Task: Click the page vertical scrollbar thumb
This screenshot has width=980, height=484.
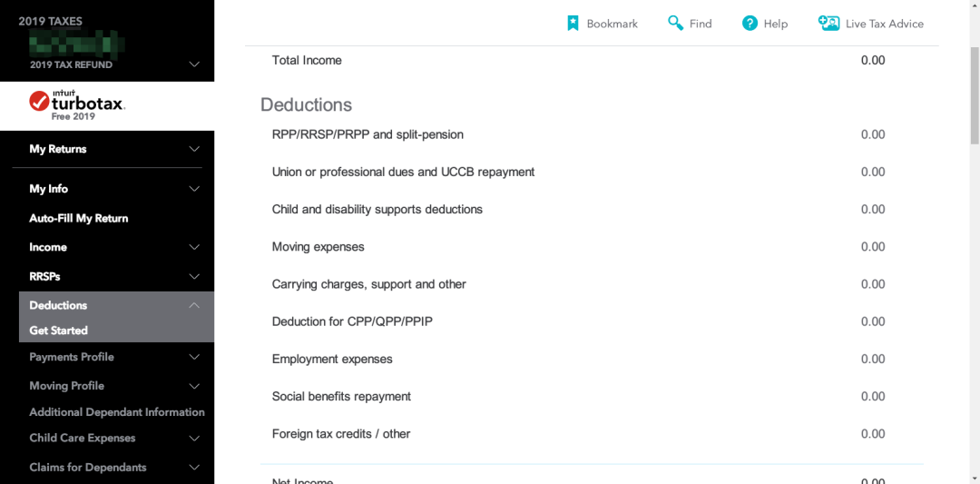Action: 975,95
